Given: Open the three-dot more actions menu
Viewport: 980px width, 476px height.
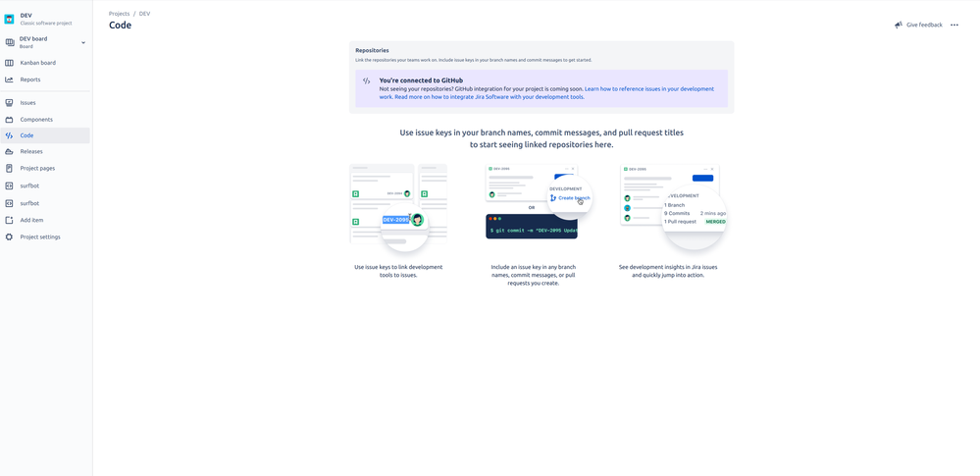Looking at the screenshot, I should pyautogui.click(x=954, y=25).
